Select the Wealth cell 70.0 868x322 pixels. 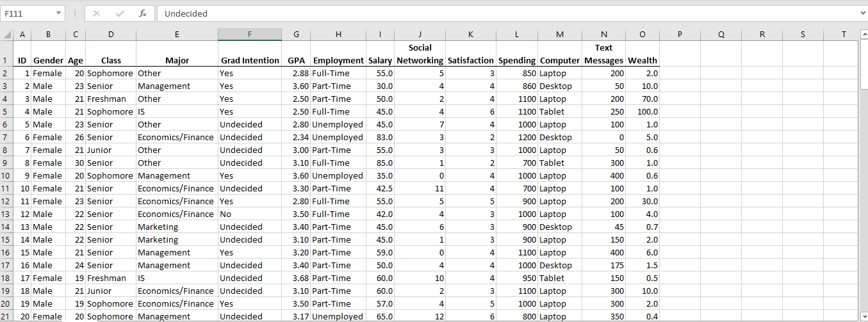643,99
